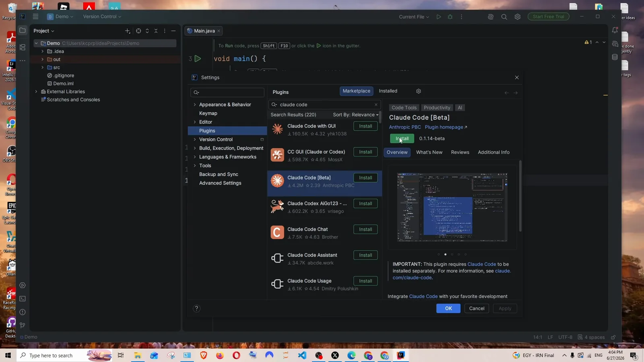Open Database tool window icon
Viewport: 644px width, 362px height.
615,57
